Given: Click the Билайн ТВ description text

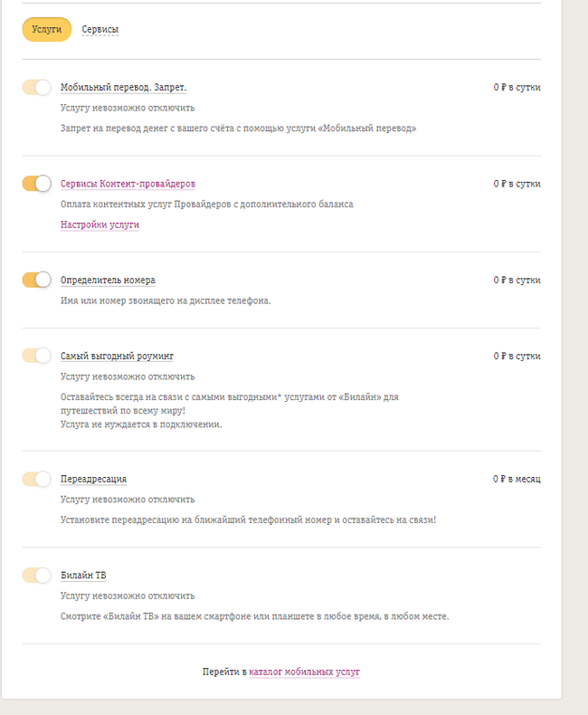Looking at the screenshot, I should click(254, 616).
